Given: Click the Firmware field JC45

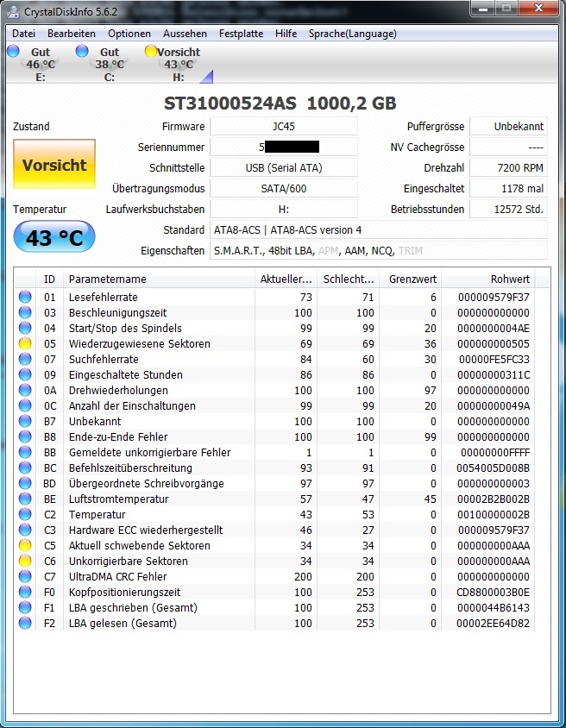Looking at the screenshot, I should pos(284,126).
